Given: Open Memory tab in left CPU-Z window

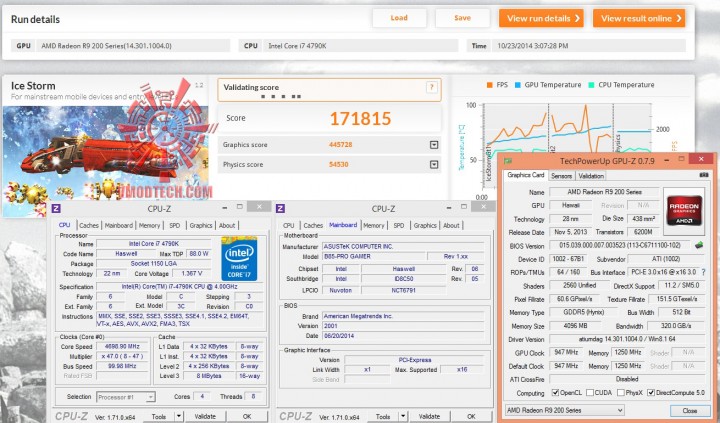Looking at the screenshot, I should (x=149, y=226).
